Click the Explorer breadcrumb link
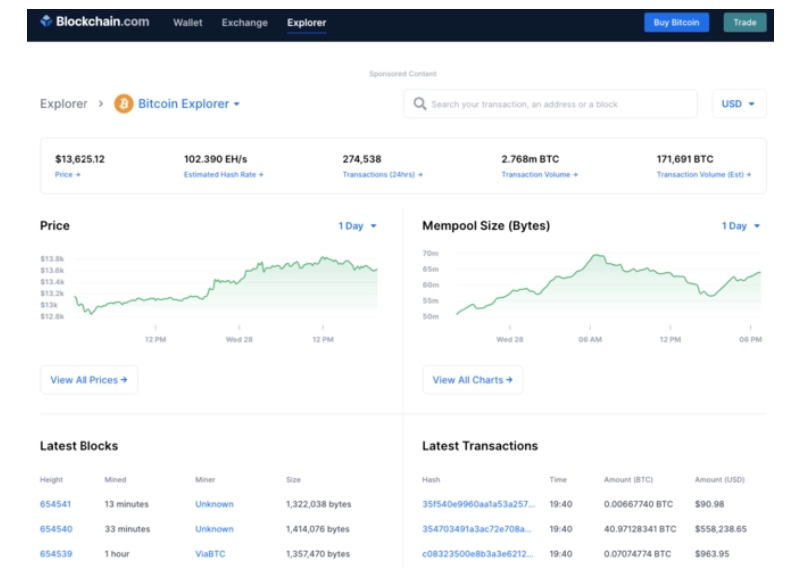Screen dimensions: 809x582 63,104
